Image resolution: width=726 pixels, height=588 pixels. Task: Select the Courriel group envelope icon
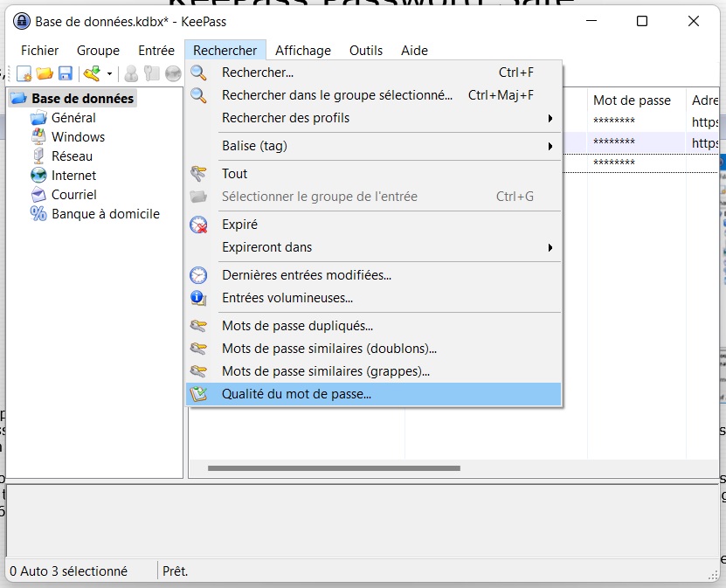pyautogui.click(x=38, y=195)
